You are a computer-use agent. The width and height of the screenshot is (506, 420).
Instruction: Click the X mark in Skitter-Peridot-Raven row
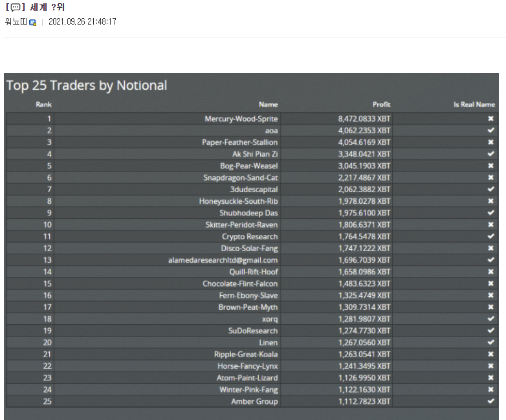pos(490,225)
